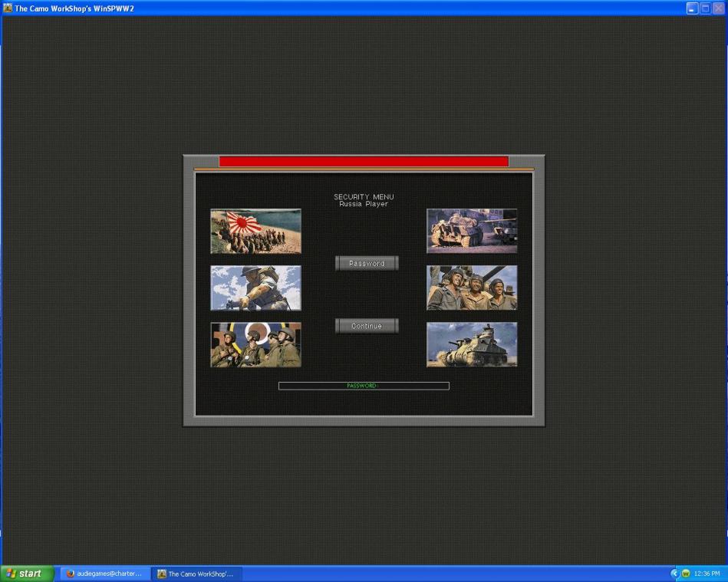
Task: Click the desert Sherman tank picture
Action: click(x=472, y=344)
